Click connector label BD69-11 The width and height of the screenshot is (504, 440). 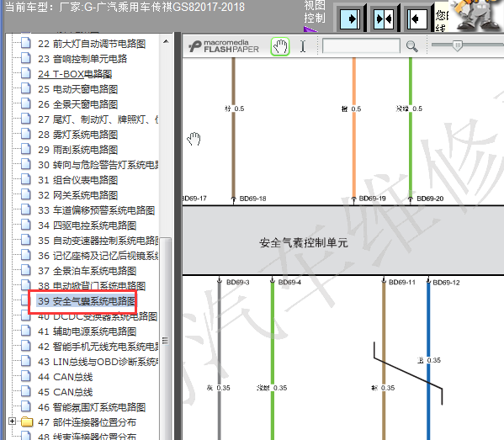(x=402, y=282)
